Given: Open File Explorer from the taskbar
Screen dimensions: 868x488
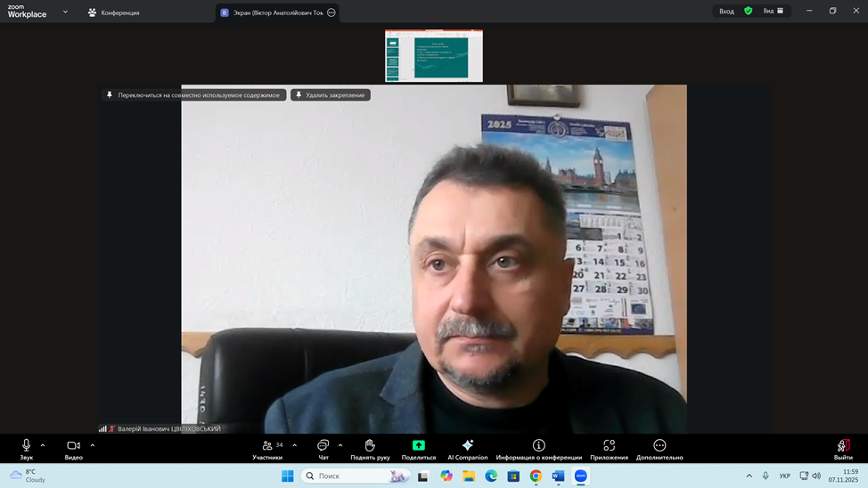Looking at the screenshot, I should point(469,476).
